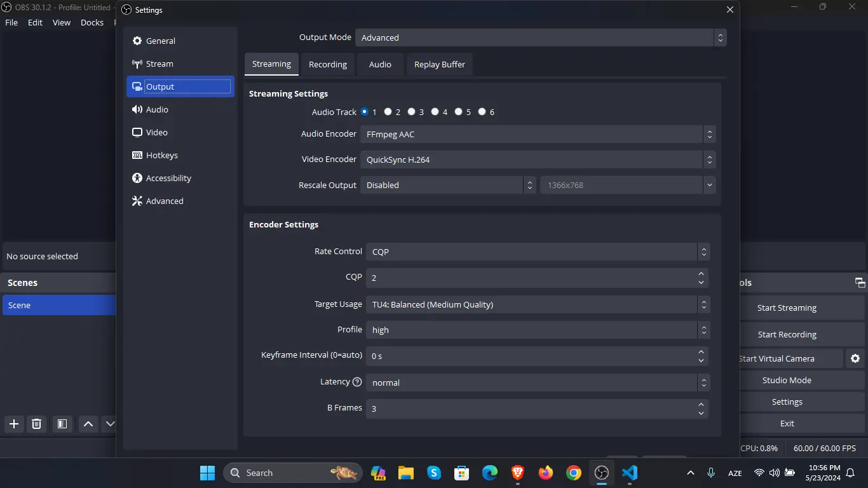
Task: Open the Profile dropdown
Action: tap(538, 330)
